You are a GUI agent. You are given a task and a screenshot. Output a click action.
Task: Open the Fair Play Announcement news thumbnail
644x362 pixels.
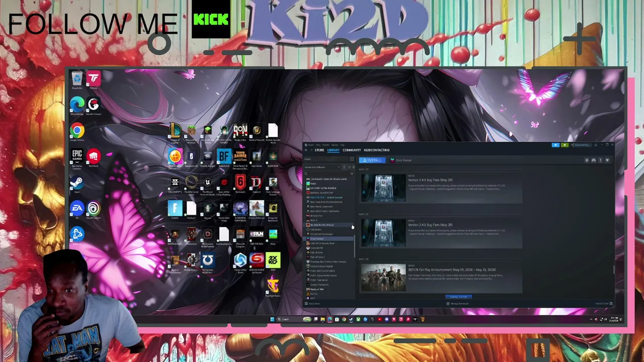(383, 278)
